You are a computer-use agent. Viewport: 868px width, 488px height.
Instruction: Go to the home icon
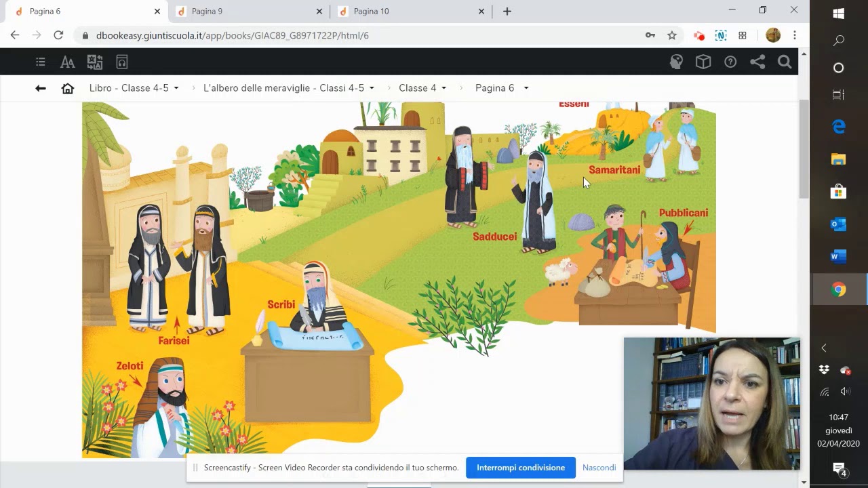point(67,88)
